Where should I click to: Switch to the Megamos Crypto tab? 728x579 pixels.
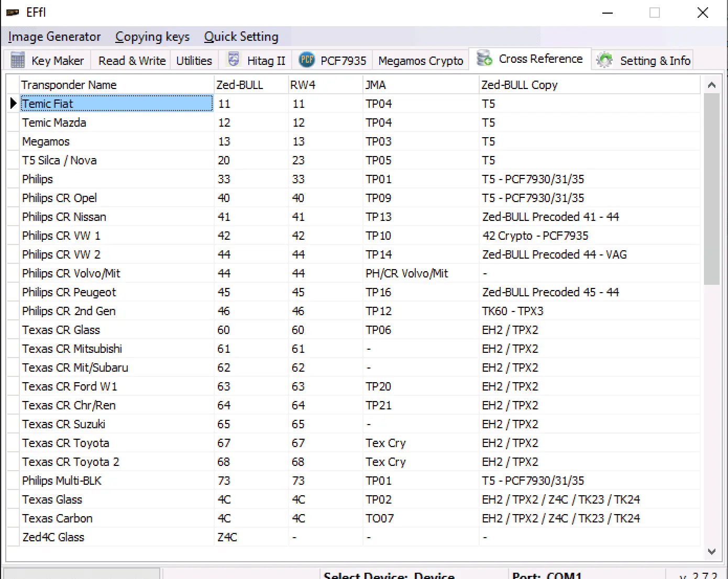[421, 60]
